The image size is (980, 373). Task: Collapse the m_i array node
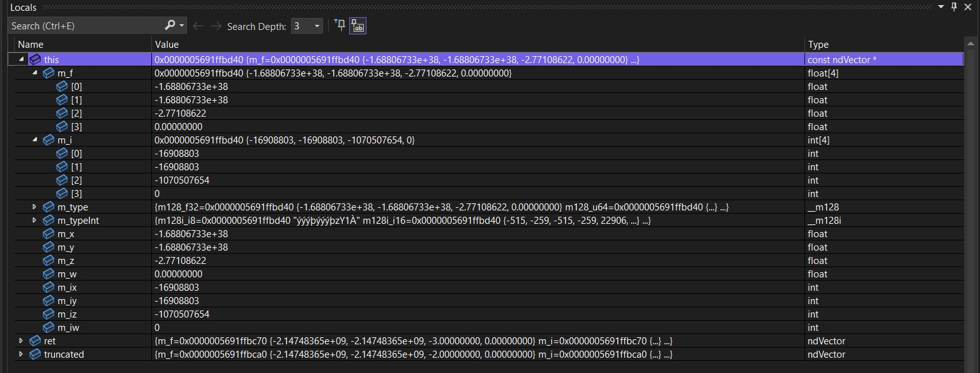click(35, 140)
